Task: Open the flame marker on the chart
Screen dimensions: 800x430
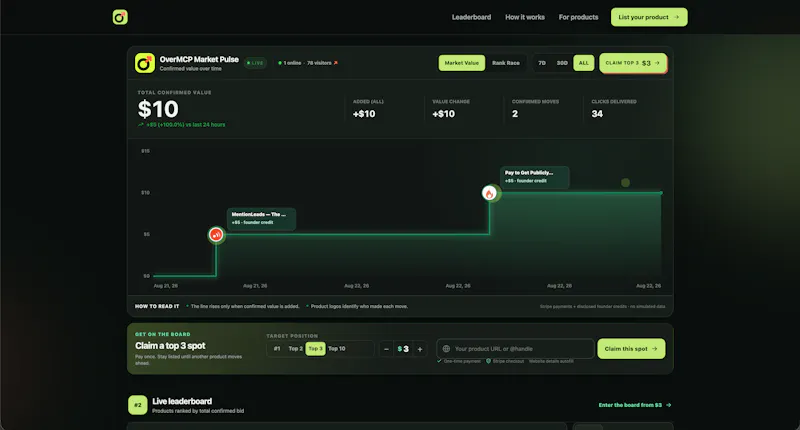Action: click(x=490, y=193)
